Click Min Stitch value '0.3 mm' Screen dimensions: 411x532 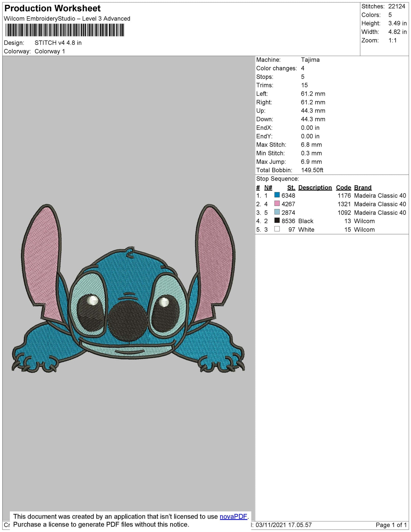[x=311, y=153]
